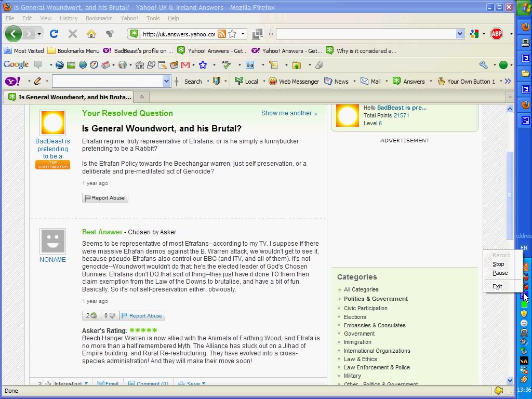
Task: Open the Bookmarks menu
Action: [x=99, y=18]
